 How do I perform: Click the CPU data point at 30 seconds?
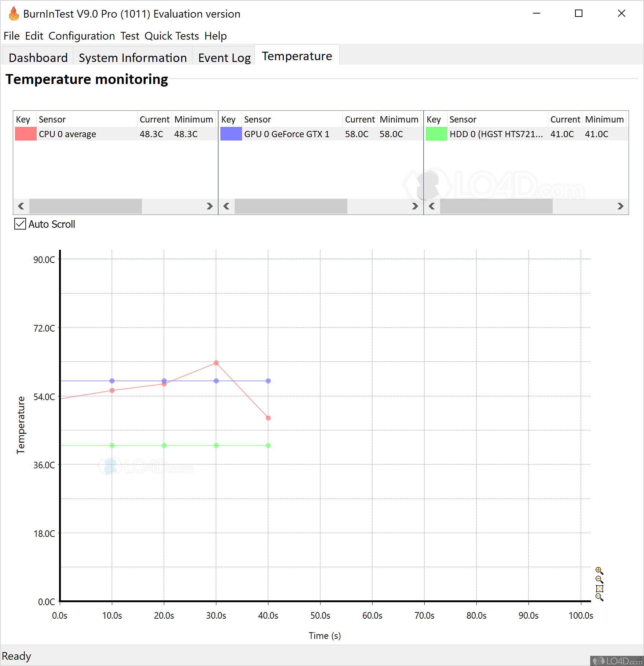(216, 363)
